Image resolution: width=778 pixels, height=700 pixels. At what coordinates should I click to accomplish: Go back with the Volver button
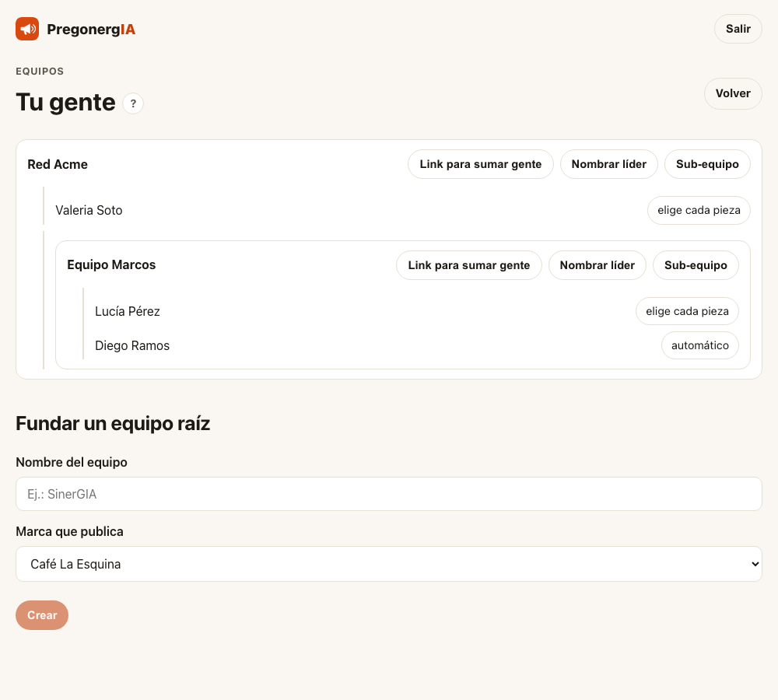point(733,93)
